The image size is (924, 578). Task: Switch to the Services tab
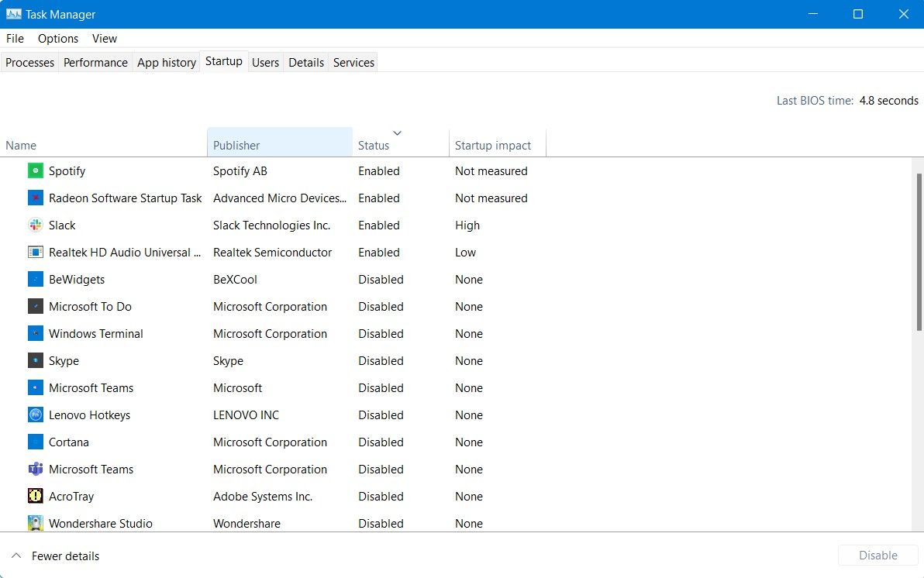click(x=353, y=62)
